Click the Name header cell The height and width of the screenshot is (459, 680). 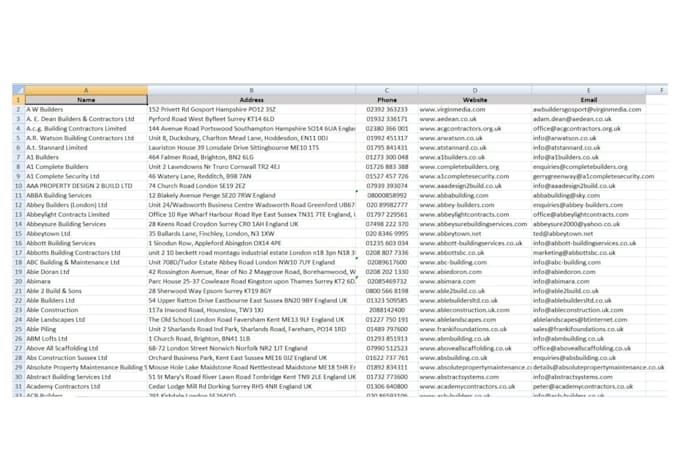pyautogui.click(x=86, y=100)
